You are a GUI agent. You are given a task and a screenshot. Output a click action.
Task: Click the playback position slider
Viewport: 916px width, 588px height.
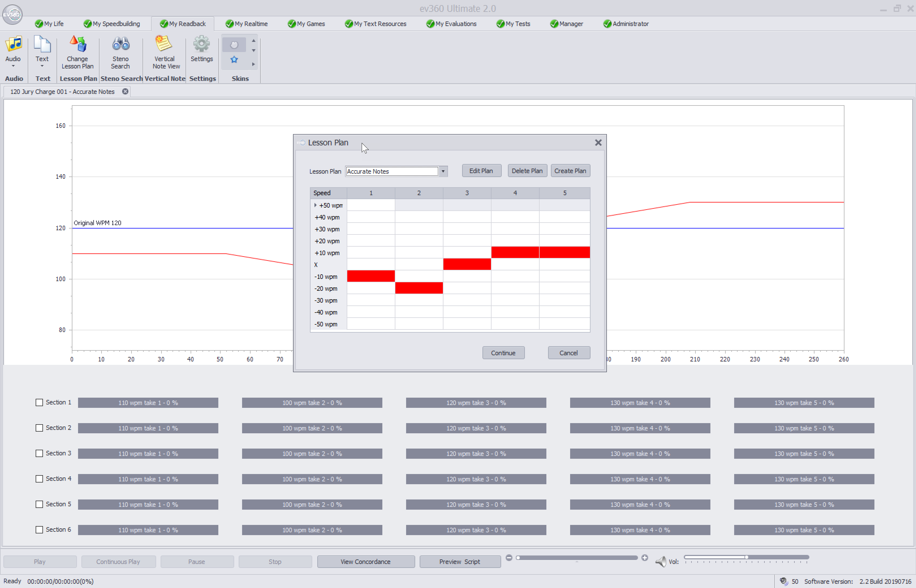pyautogui.click(x=577, y=558)
